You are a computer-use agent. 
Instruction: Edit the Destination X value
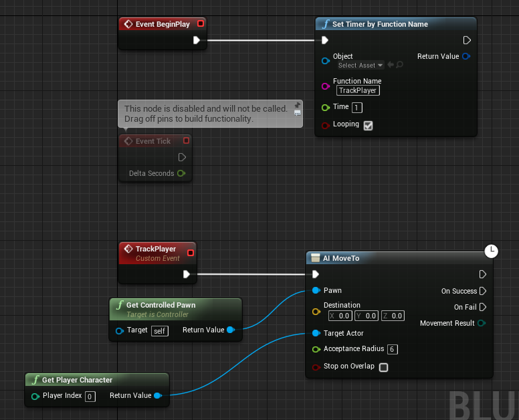(x=340, y=316)
